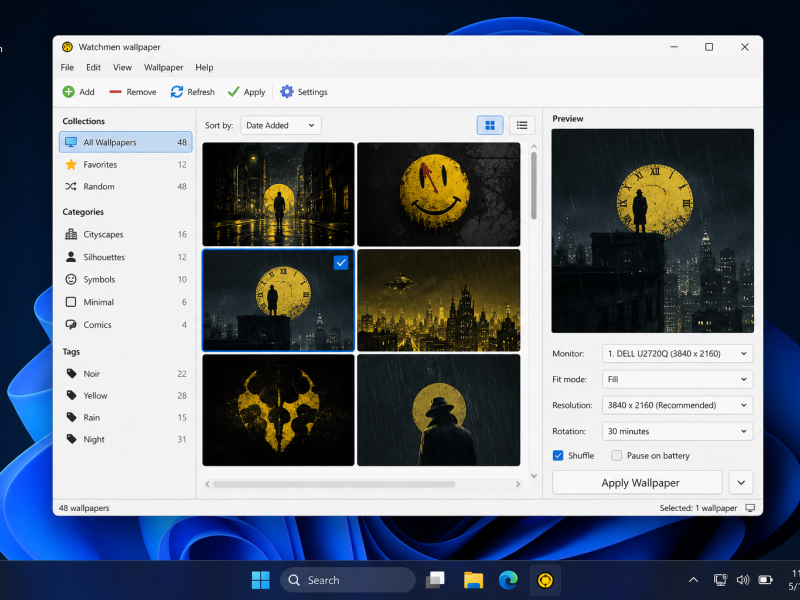Select the bloody smiley face wallpaper thumbnail
This screenshot has width=800, height=600.
click(x=439, y=194)
